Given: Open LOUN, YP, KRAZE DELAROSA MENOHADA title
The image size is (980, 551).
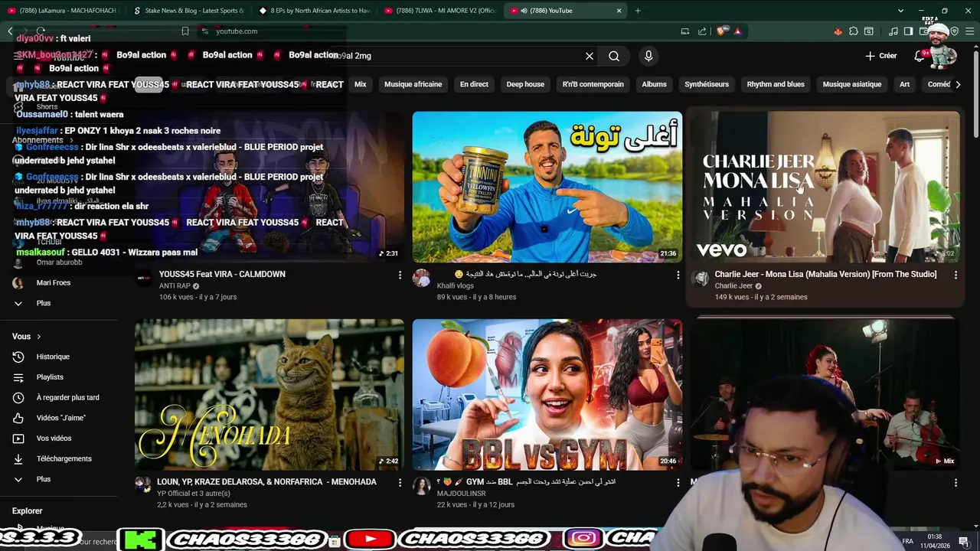Looking at the screenshot, I should 268,482.
